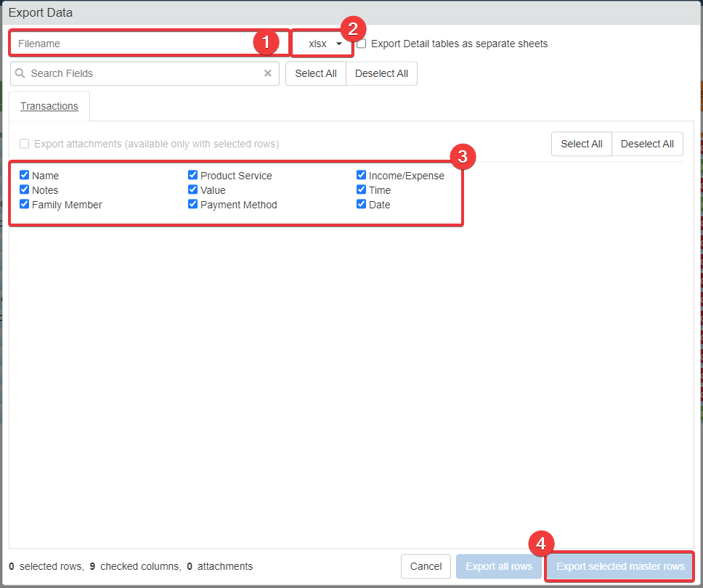Click Select All in the Transactions panel
The image size is (703, 588).
coord(581,144)
